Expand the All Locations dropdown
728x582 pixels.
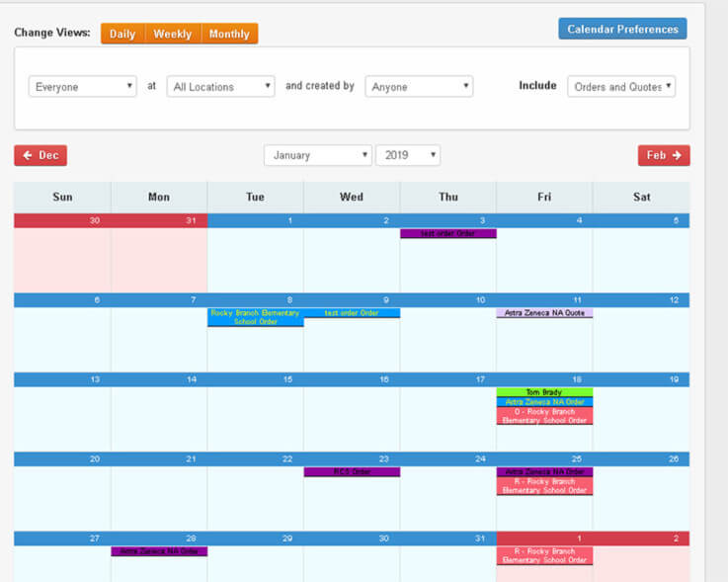coord(220,87)
